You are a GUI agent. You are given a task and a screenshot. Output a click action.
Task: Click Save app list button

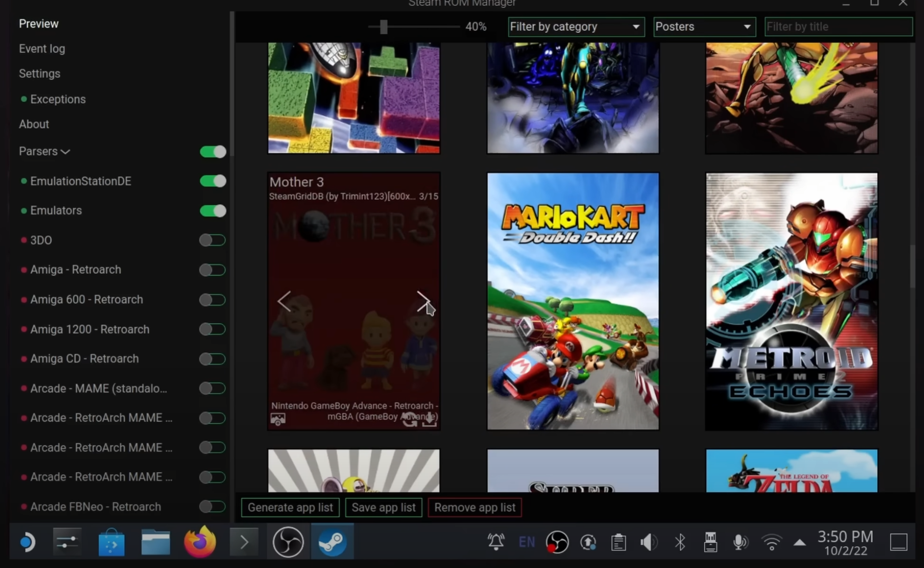point(383,507)
